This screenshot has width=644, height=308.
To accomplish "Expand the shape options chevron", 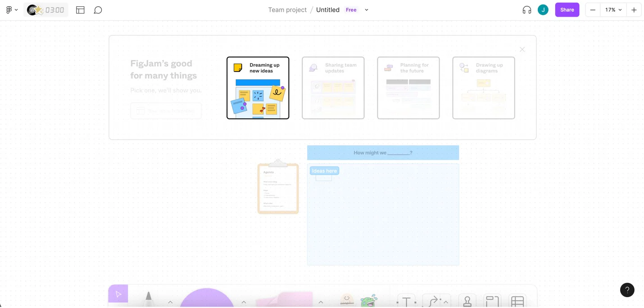I will (244, 302).
